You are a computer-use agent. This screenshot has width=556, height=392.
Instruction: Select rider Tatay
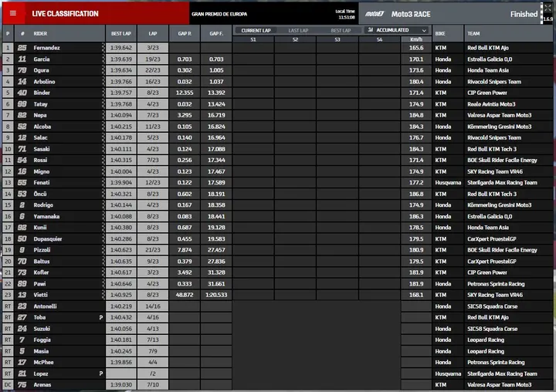click(40, 104)
